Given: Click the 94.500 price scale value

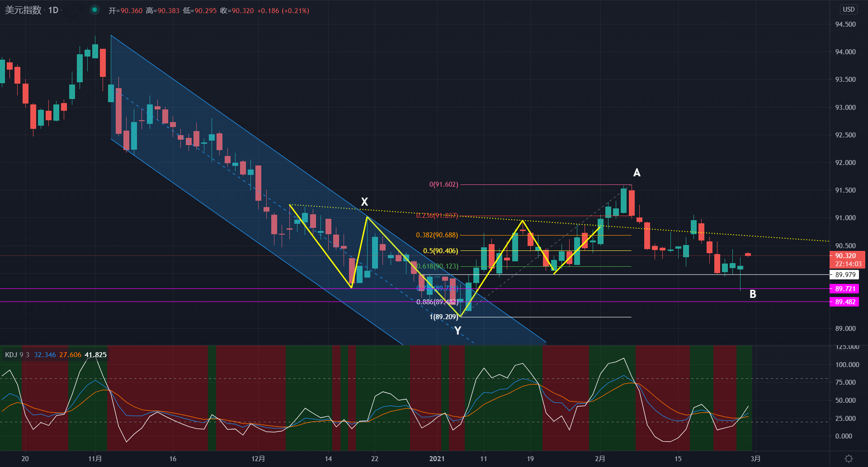Looking at the screenshot, I should click(x=845, y=24).
